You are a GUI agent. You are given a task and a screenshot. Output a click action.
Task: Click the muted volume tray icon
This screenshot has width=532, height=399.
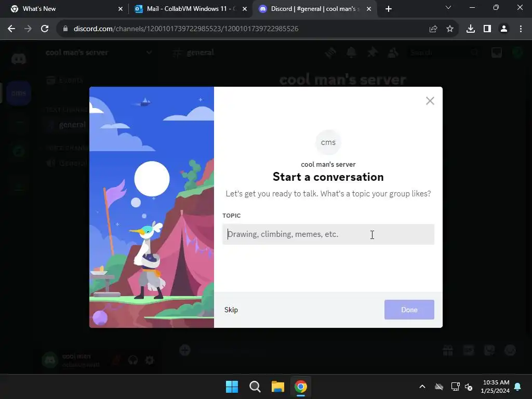[469, 387]
